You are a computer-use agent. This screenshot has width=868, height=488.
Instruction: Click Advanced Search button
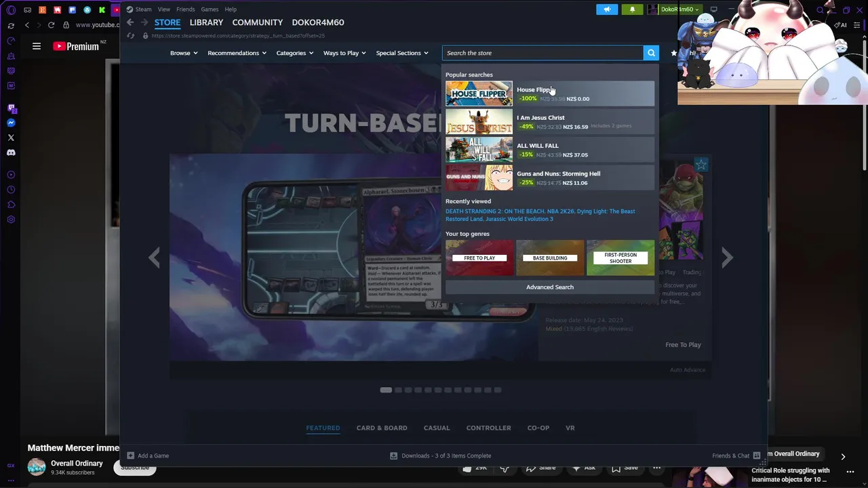pos(550,287)
